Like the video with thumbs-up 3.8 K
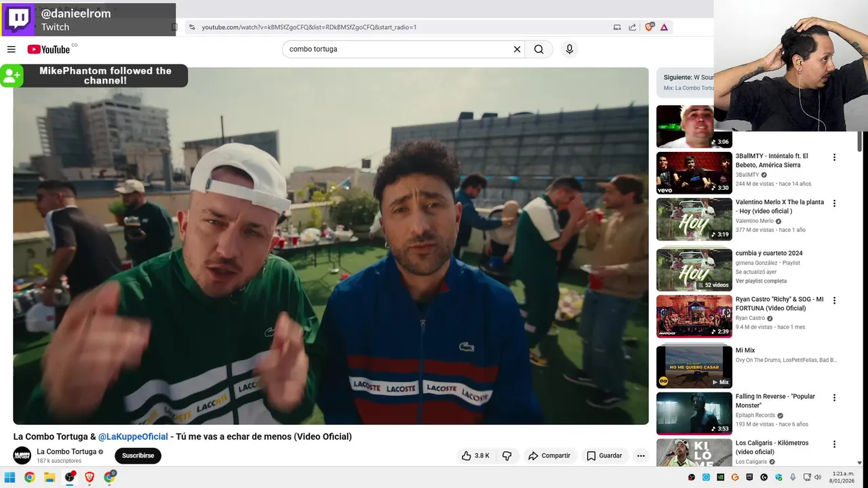 pos(475,455)
